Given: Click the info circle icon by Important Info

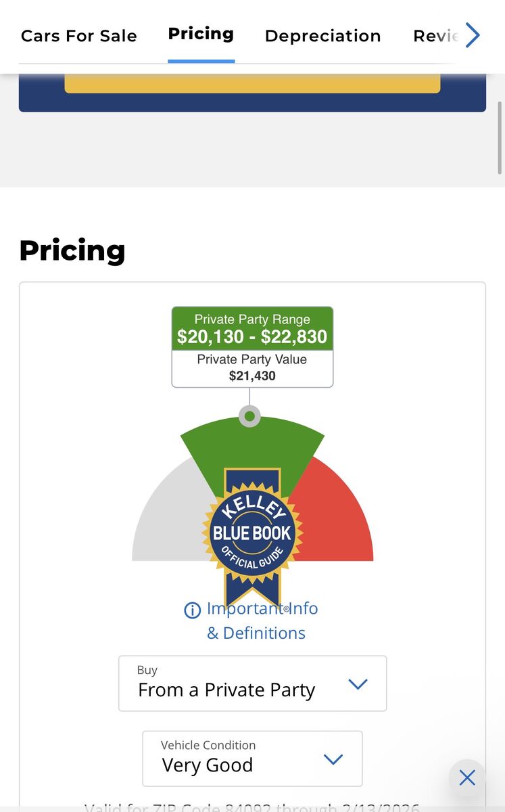Looking at the screenshot, I should coord(193,610).
